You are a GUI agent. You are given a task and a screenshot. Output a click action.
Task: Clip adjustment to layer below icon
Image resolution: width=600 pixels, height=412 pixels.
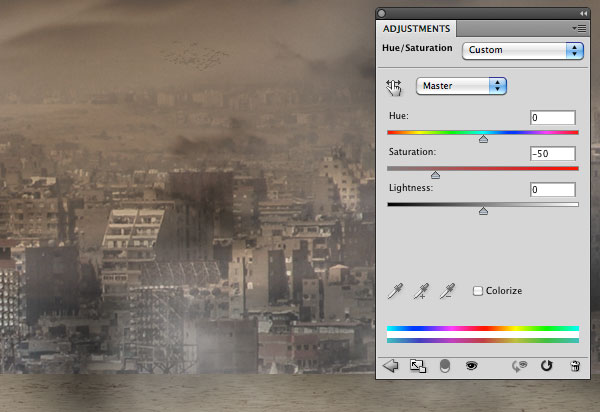coord(445,366)
